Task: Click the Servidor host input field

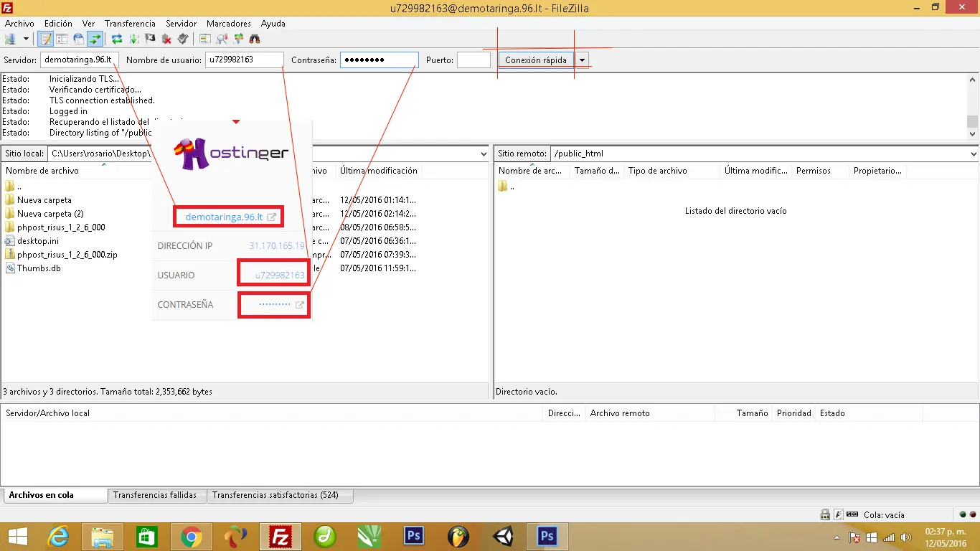Action: pos(80,60)
